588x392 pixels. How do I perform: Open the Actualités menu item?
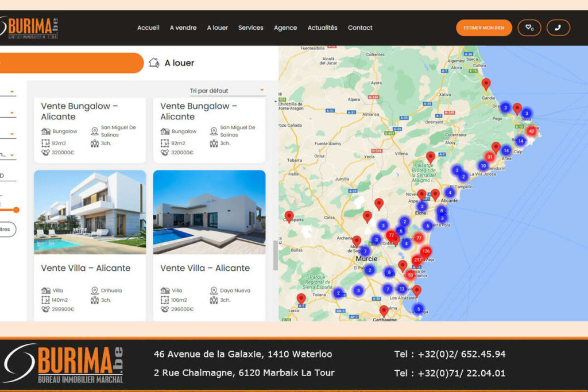tap(323, 28)
